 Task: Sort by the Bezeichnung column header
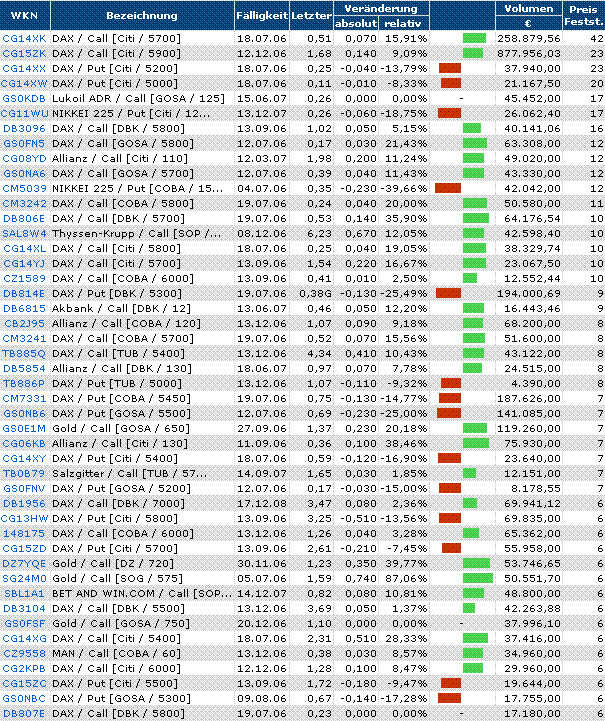[x=142, y=15]
